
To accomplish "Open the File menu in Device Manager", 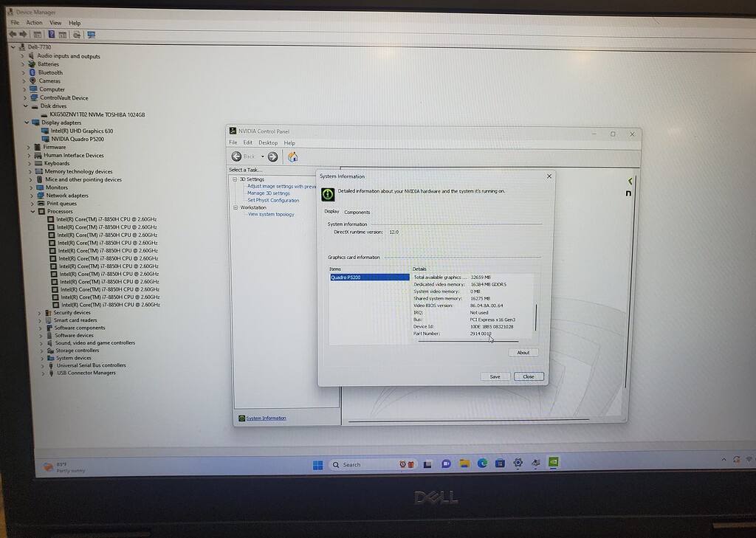I will tap(15, 23).
